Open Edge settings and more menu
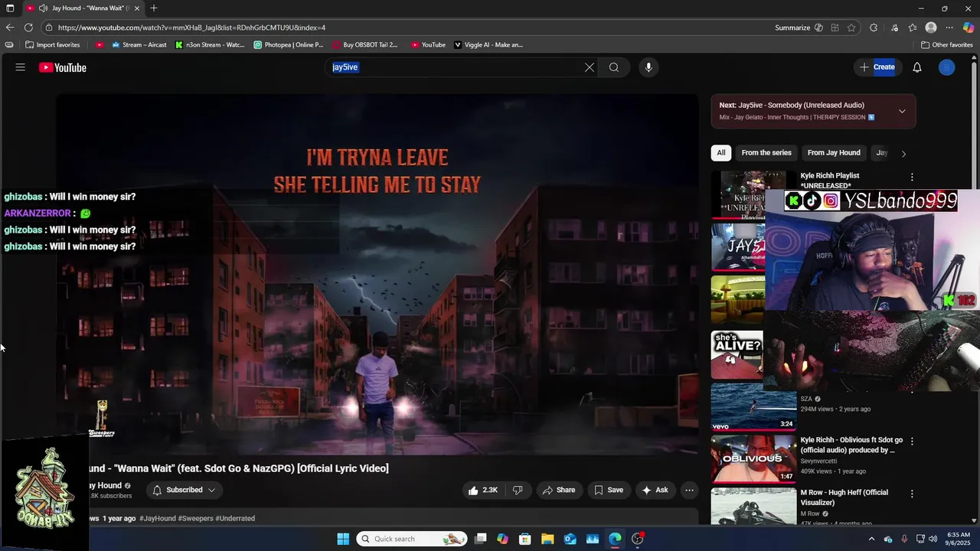 949,28
